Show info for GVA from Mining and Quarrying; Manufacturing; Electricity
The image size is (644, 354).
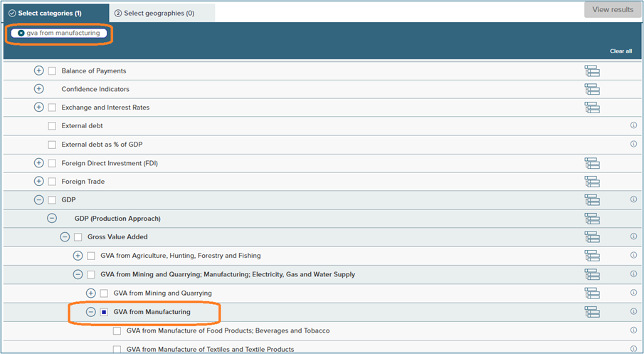(633, 274)
